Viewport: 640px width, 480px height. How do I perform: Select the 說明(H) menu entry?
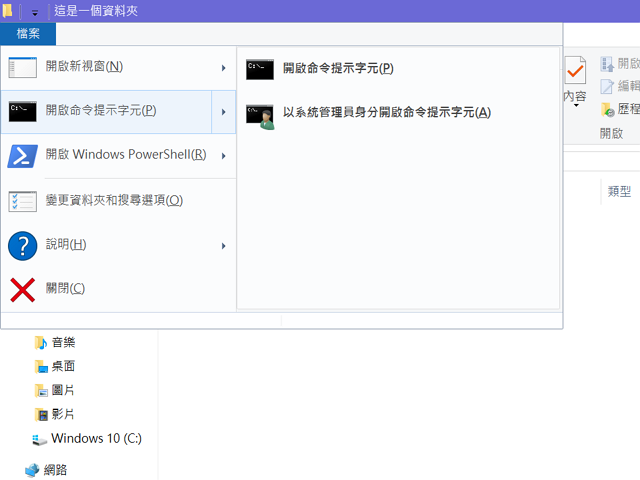tap(118, 246)
